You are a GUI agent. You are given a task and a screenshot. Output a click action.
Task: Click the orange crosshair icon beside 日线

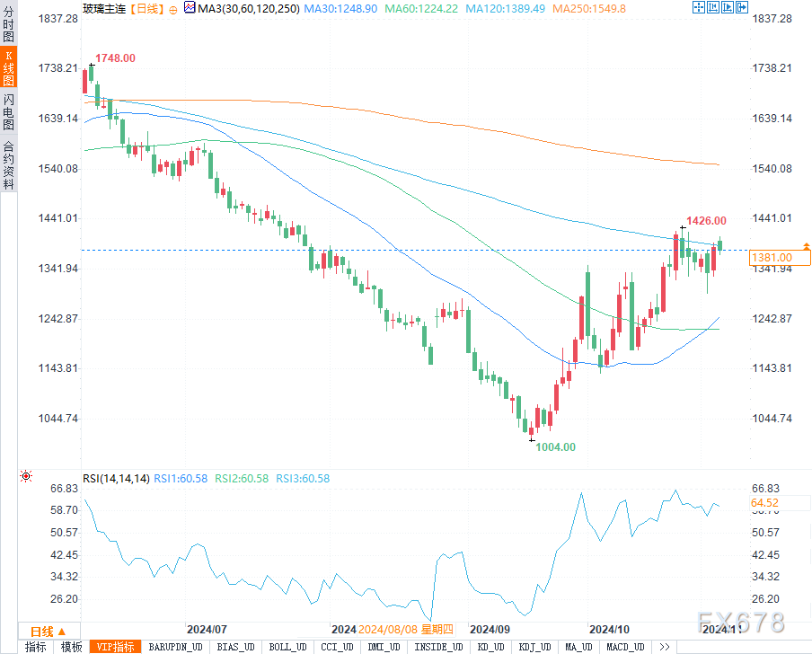click(172, 8)
